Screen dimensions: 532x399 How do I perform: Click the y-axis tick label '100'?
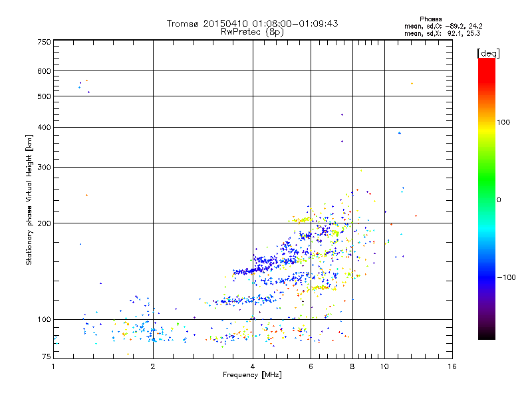44,320
